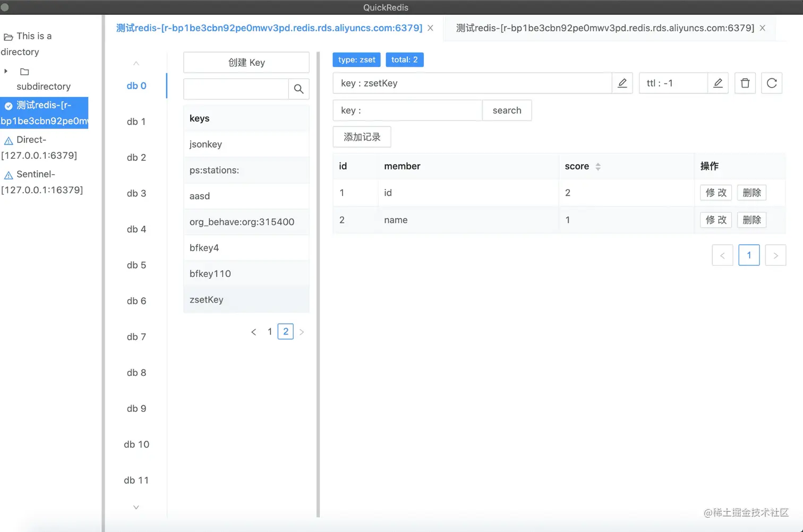Click the 创建 Key button
This screenshot has height=532, width=803.
pyautogui.click(x=246, y=62)
